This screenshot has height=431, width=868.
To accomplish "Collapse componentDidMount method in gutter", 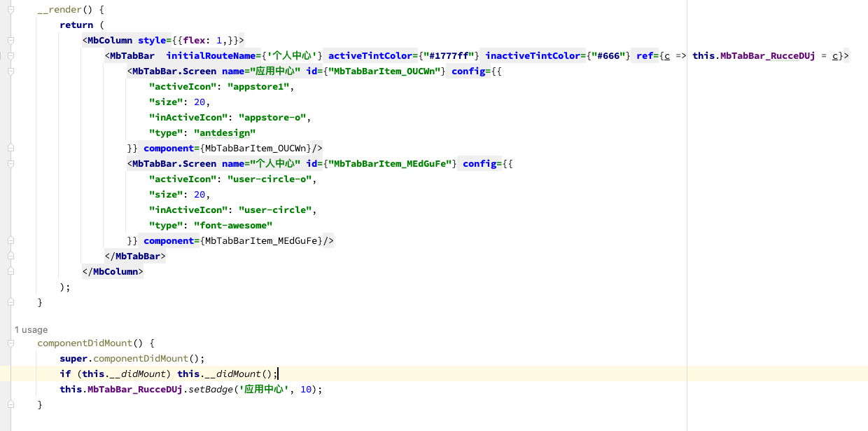I will [10, 343].
